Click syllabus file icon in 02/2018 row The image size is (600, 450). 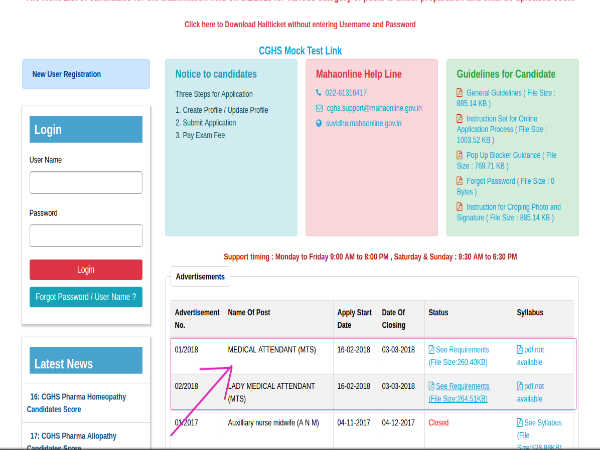(x=520, y=386)
